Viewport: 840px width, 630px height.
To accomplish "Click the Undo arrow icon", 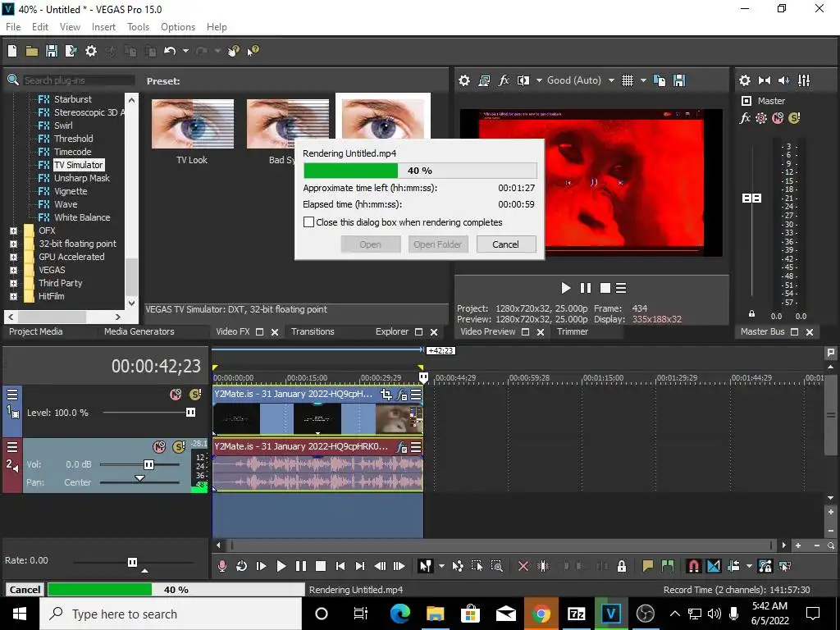I will pos(170,51).
